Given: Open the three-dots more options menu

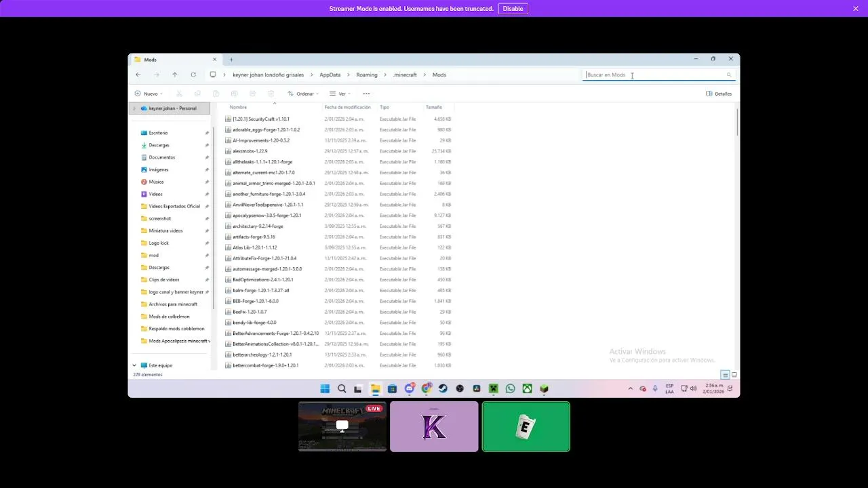Looking at the screenshot, I should click(366, 94).
